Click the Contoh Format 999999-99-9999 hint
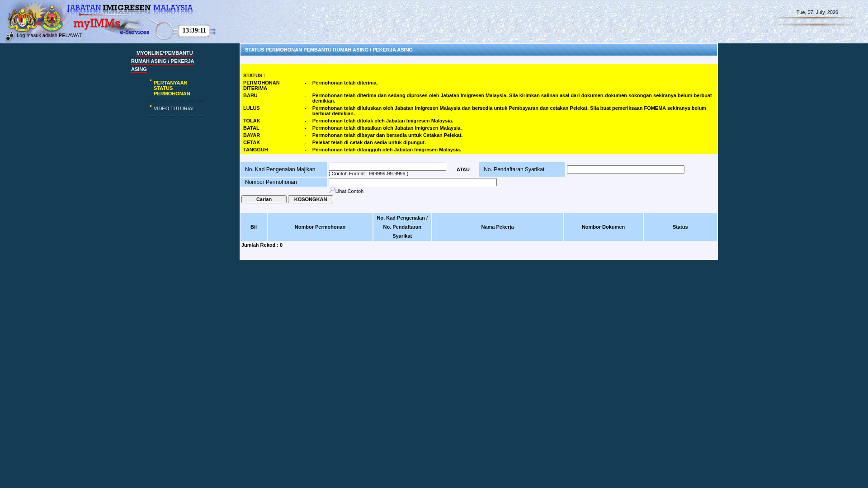The height and width of the screenshot is (488, 868). 368,174
